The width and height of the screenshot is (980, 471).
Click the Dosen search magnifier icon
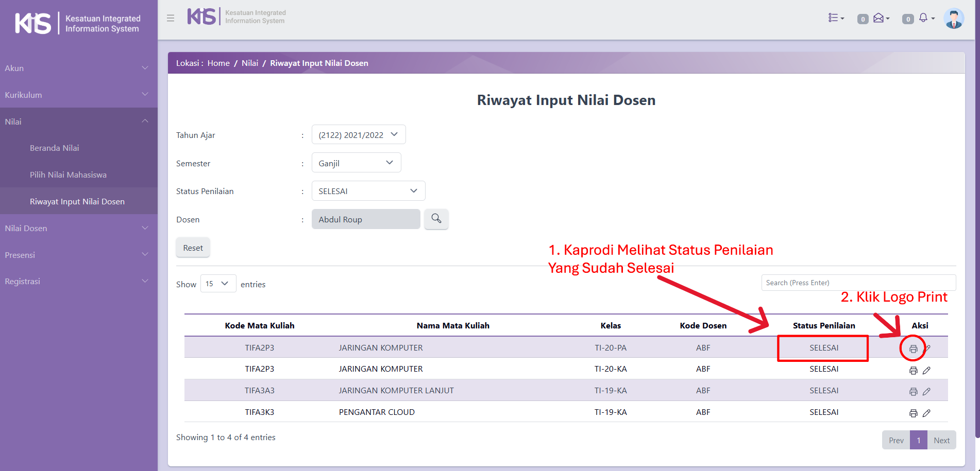pyautogui.click(x=436, y=219)
